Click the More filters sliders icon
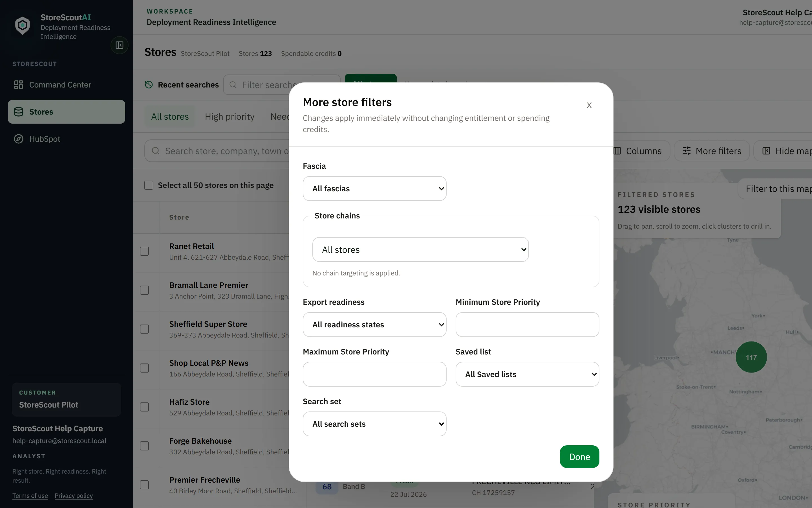The height and width of the screenshot is (508, 812). [x=687, y=151]
